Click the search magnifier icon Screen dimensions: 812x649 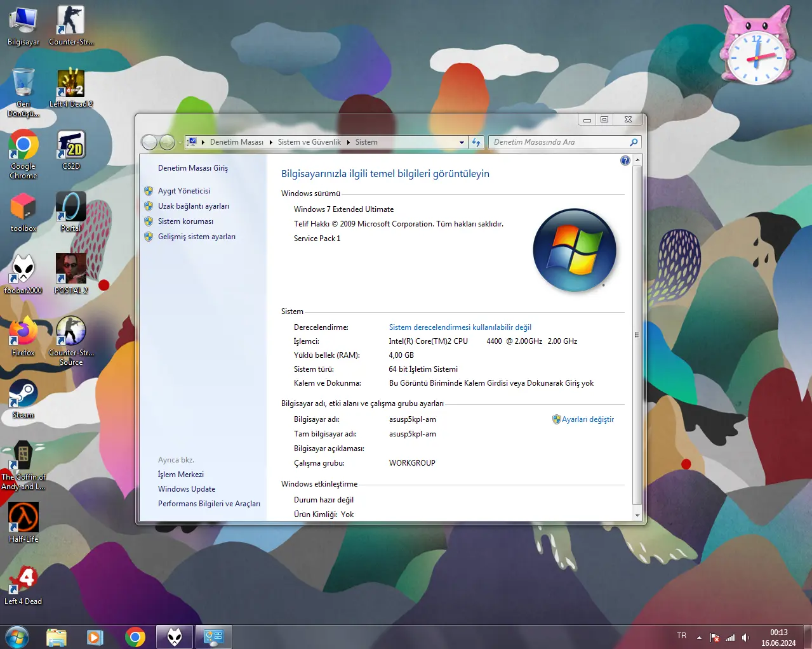(x=634, y=142)
